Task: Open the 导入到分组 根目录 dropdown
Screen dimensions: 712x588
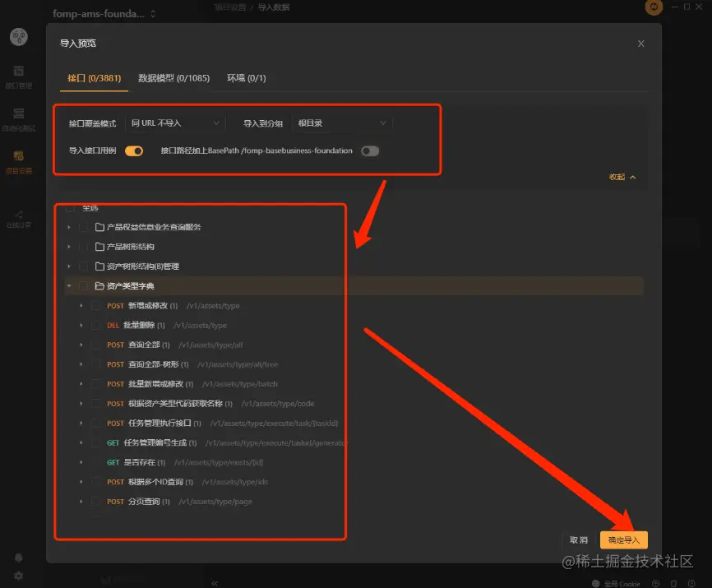Action: click(341, 123)
